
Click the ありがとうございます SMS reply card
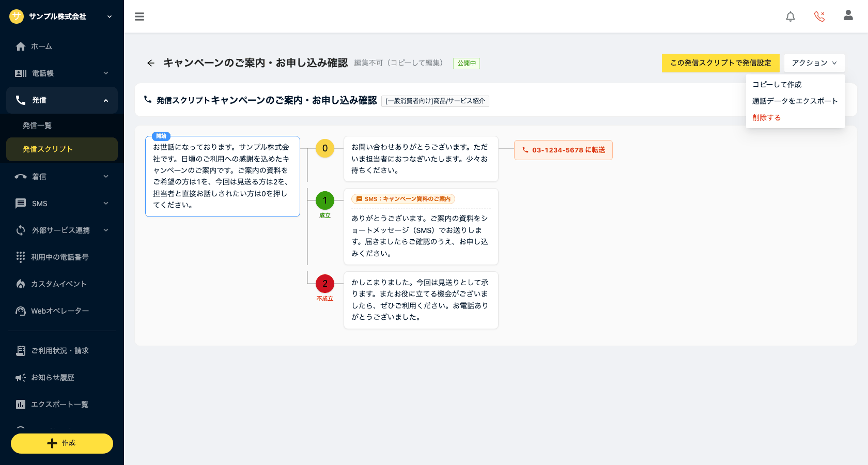point(421,226)
